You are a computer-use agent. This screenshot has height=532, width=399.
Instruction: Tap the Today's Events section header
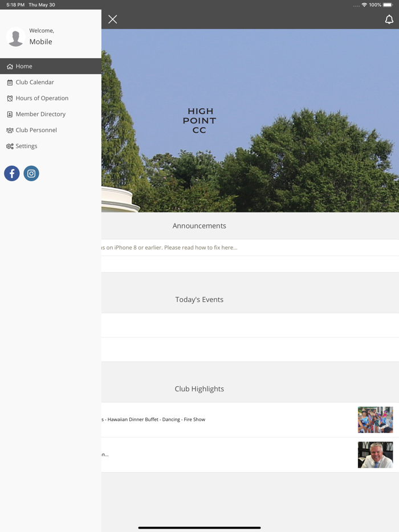(199, 299)
